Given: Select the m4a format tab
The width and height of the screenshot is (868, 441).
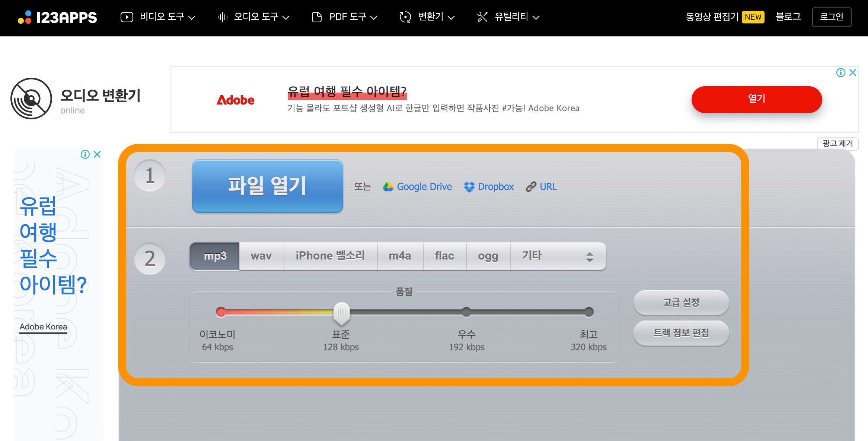Looking at the screenshot, I should (x=400, y=256).
